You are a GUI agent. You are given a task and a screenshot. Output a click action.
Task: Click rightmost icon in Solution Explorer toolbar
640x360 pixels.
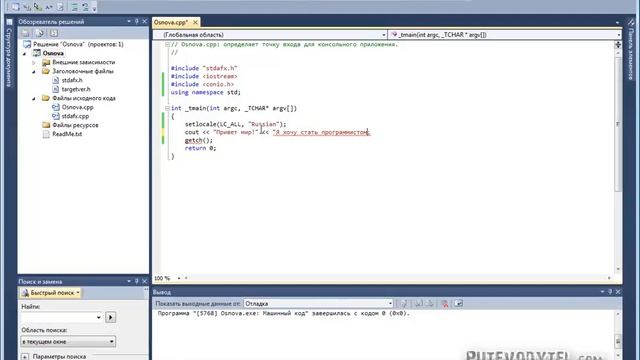(x=54, y=33)
